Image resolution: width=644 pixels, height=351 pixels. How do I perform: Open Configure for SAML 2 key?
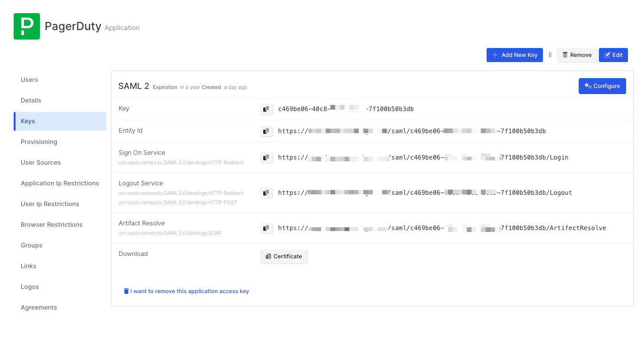602,86
